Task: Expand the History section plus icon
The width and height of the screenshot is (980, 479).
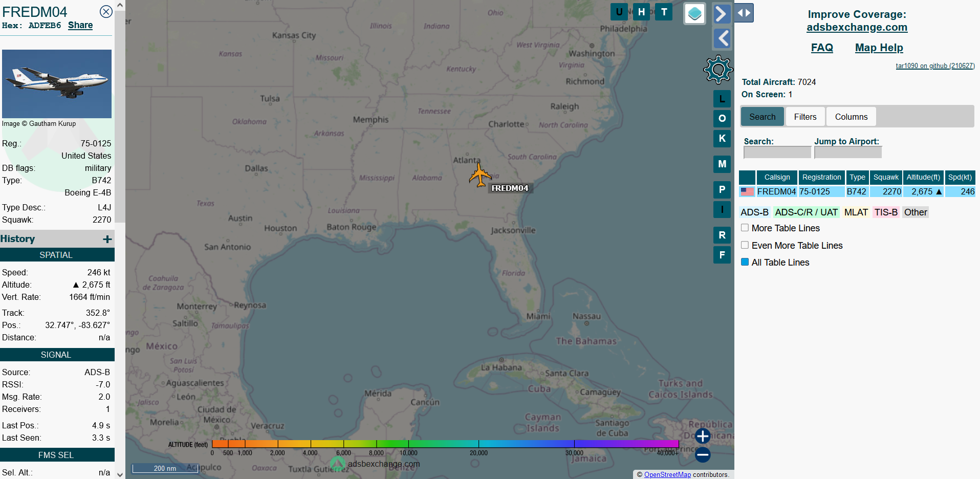Action: pyautogui.click(x=107, y=239)
